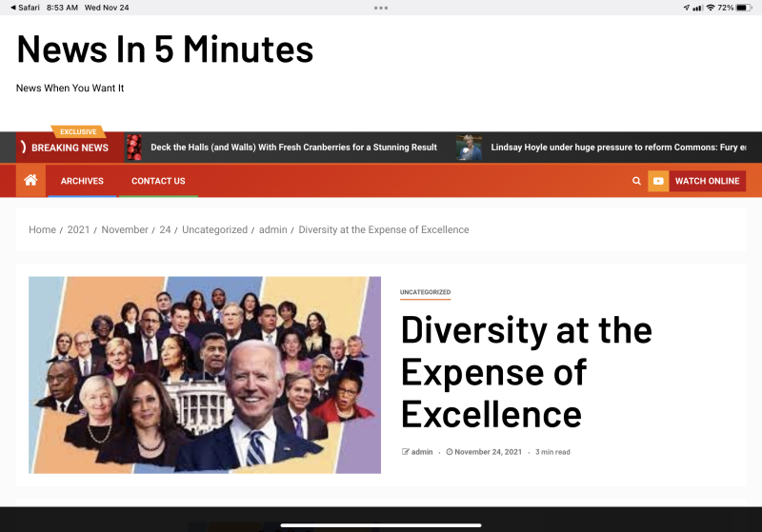Select November in the breadcrumb trail
Image resolution: width=762 pixels, height=532 pixels.
[125, 229]
